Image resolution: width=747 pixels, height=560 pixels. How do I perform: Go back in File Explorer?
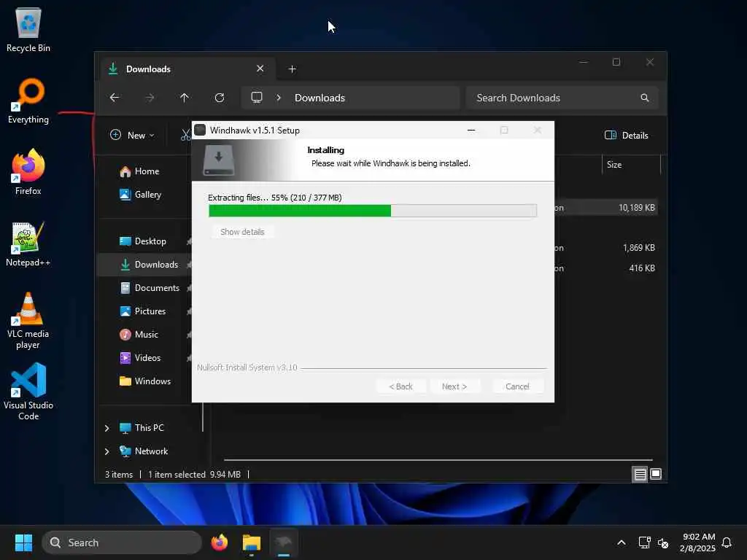tap(115, 98)
